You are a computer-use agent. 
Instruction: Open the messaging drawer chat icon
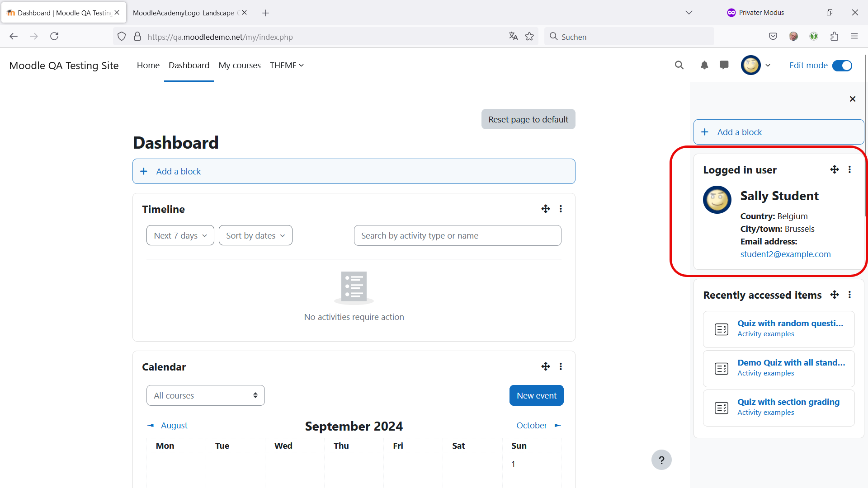(724, 65)
